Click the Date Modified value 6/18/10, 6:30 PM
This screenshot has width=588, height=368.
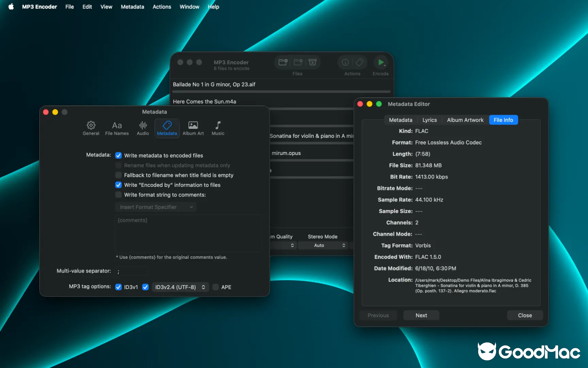pyautogui.click(x=435, y=269)
